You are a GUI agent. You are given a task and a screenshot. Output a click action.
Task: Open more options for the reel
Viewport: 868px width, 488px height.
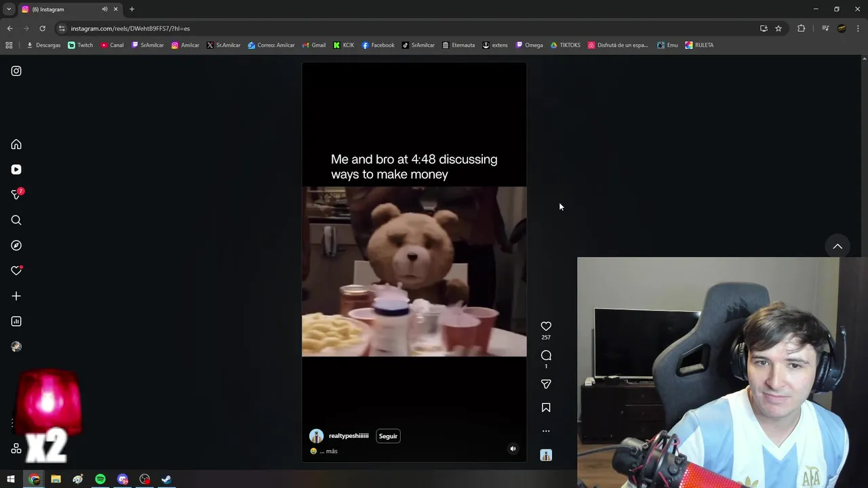tap(546, 431)
